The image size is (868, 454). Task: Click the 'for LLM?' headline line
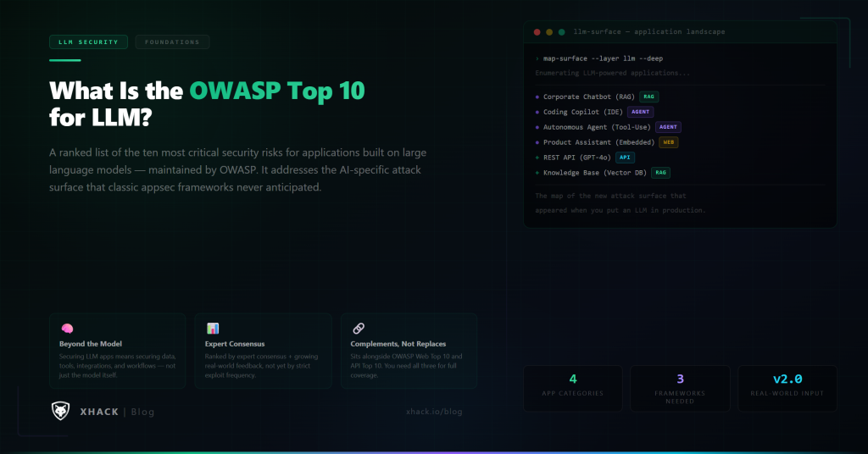pos(101,117)
